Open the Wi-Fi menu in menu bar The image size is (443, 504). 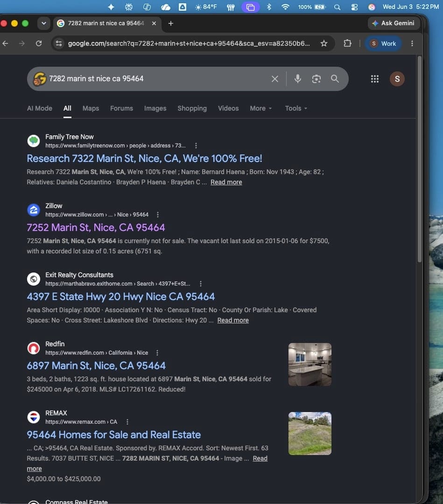(x=285, y=7)
